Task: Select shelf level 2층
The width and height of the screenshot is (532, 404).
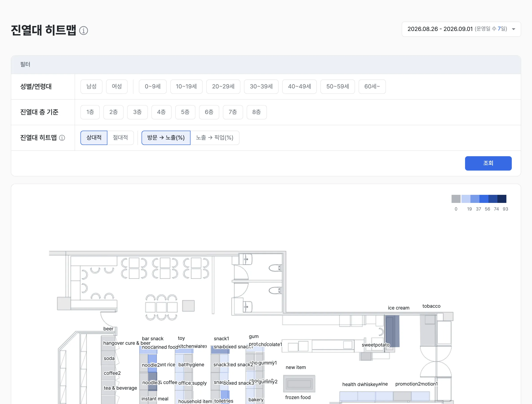Action: (113, 112)
